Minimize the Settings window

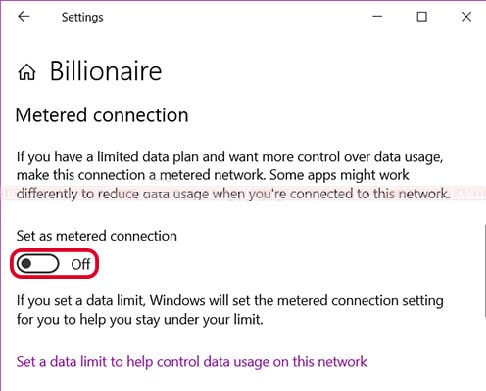[377, 16]
